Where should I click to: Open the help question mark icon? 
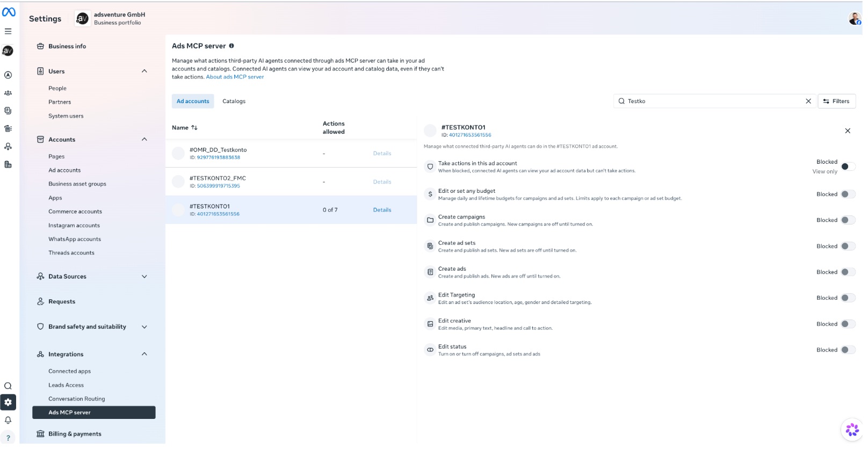point(8,438)
